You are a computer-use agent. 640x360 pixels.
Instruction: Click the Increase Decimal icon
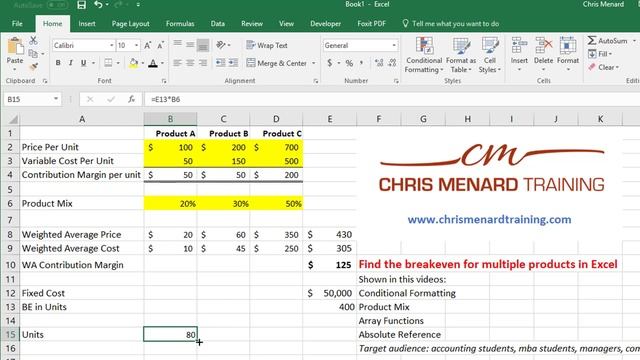pyautogui.click(x=379, y=63)
